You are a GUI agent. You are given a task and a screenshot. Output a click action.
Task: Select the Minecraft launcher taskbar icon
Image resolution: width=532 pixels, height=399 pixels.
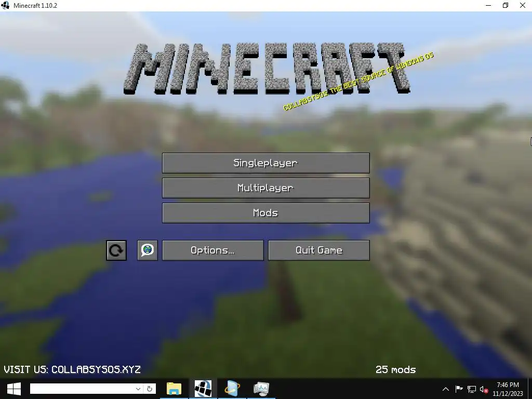[x=203, y=389]
